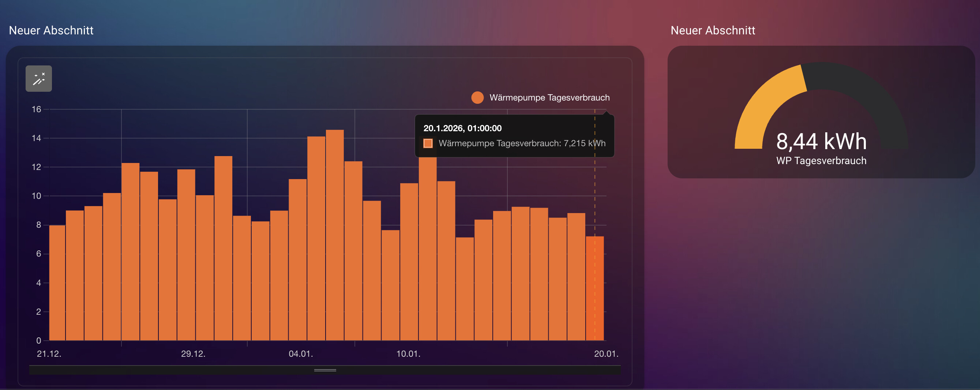Select the left Neuer Abschnitt heading
Viewport: 980px width, 390px height.
coord(51,30)
